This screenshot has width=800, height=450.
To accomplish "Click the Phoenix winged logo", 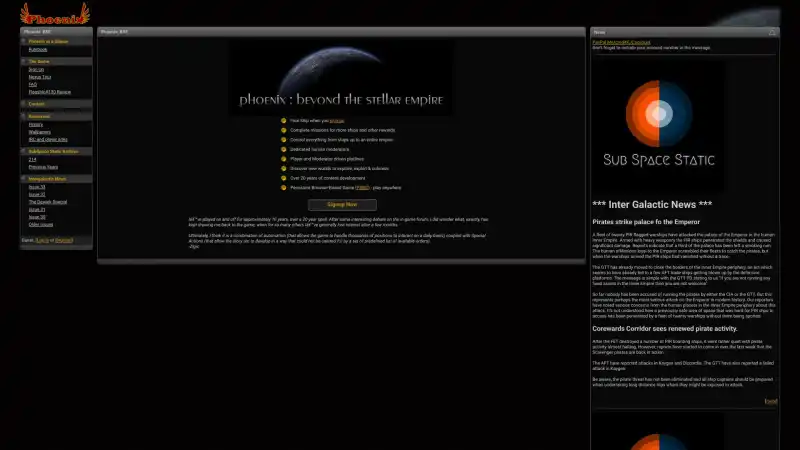I will 54,13.
